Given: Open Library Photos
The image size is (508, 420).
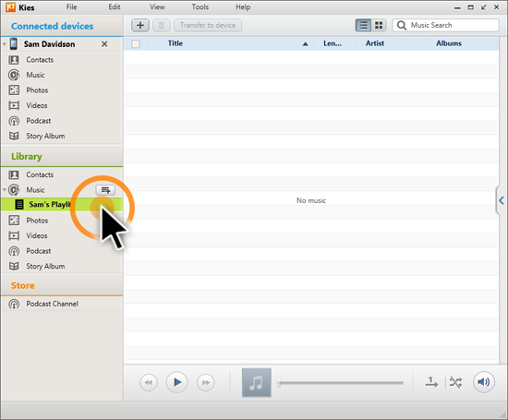Looking at the screenshot, I should [37, 221].
